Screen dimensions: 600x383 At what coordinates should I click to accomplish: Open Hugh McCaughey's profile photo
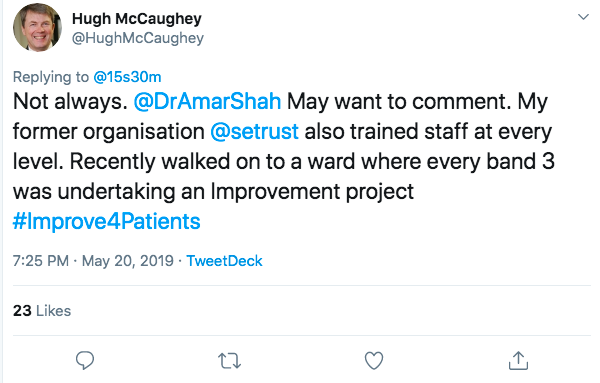pyautogui.click(x=37, y=28)
